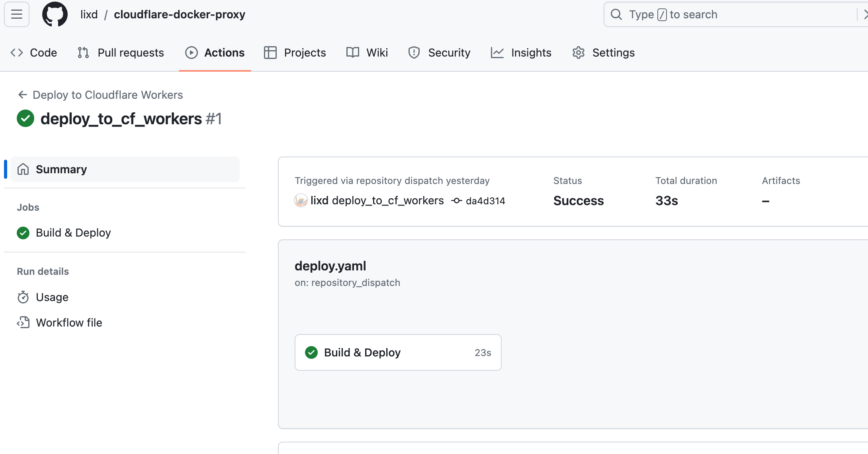Open the Pull requests tab
Image resolution: width=868 pixels, height=454 pixels.
pos(121,53)
